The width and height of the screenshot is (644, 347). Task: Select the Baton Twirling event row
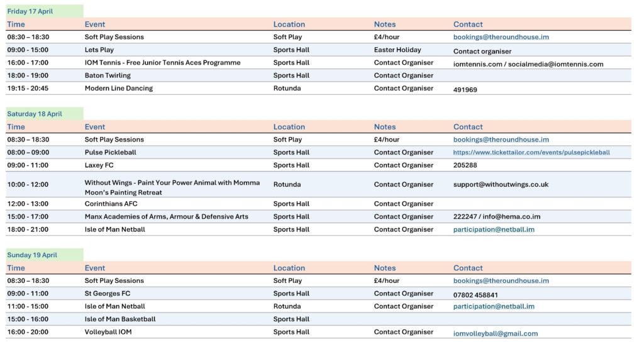click(109, 75)
